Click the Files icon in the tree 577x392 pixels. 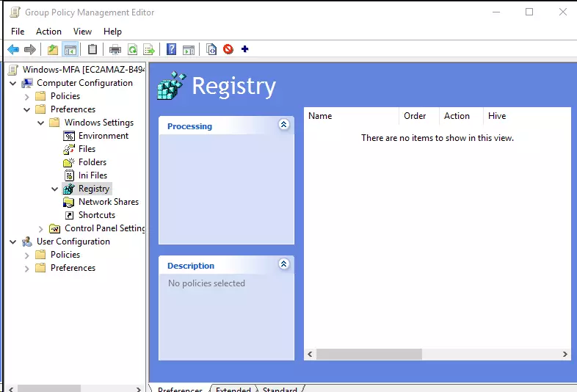(69, 150)
